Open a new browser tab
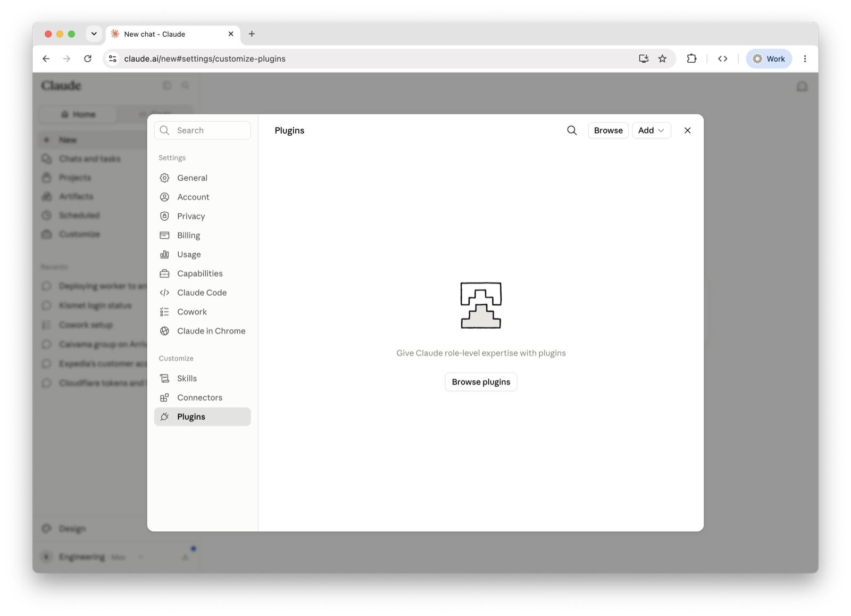The width and height of the screenshot is (851, 616). click(x=252, y=34)
